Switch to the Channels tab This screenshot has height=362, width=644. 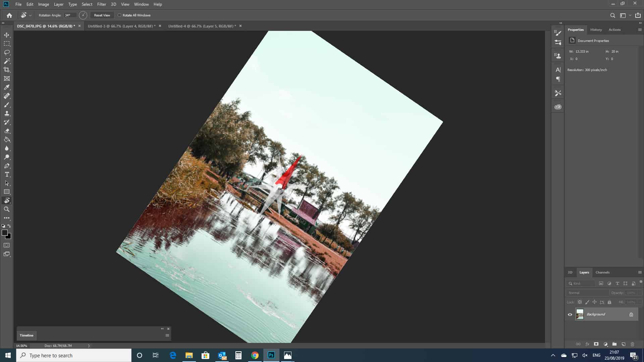(602, 273)
